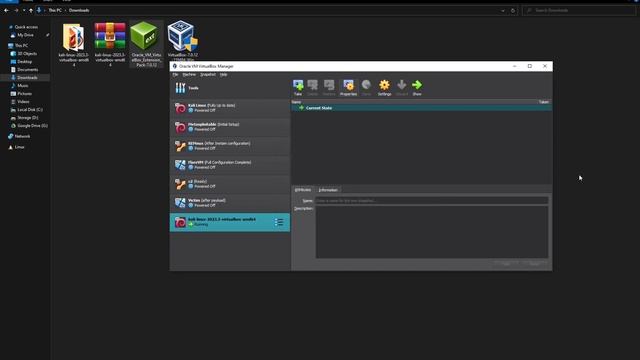Click Explorer Forward navigation arrow
This screenshot has height=360, width=640.
(x=16, y=10)
